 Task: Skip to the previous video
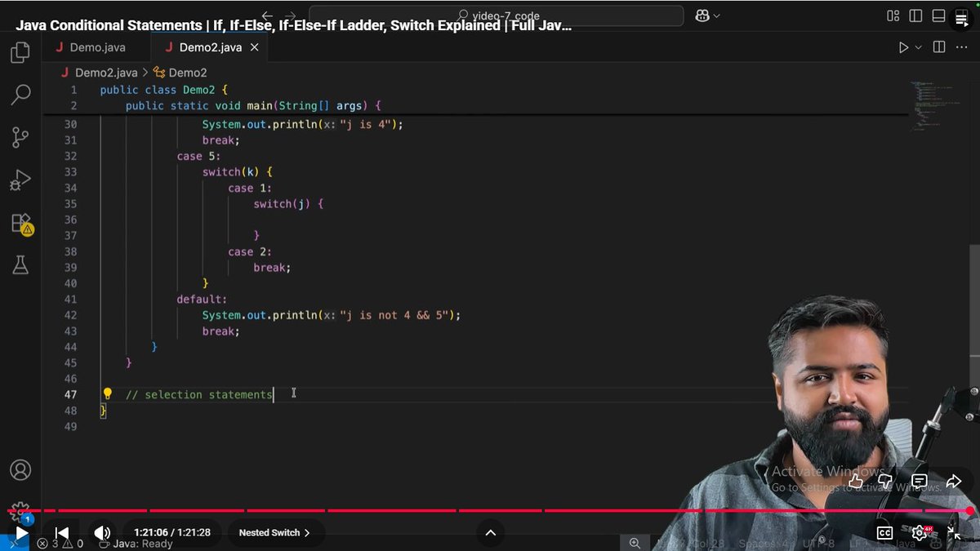(61, 533)
